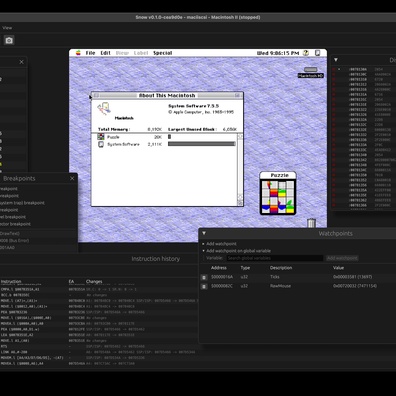Screen dimensions: 396x396
Task: Select the Puzzle application icon in the memory list
Action: point(101,137)
